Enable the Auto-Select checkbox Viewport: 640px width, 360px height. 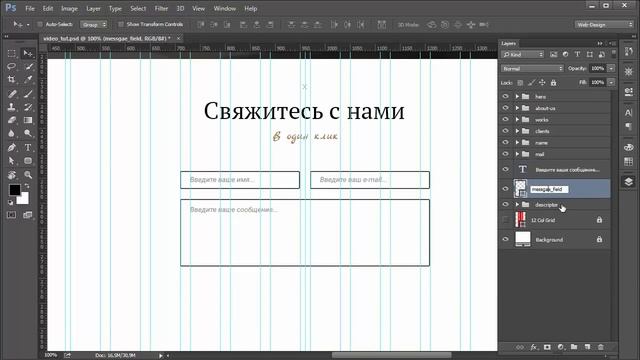[x=40, y=24]
